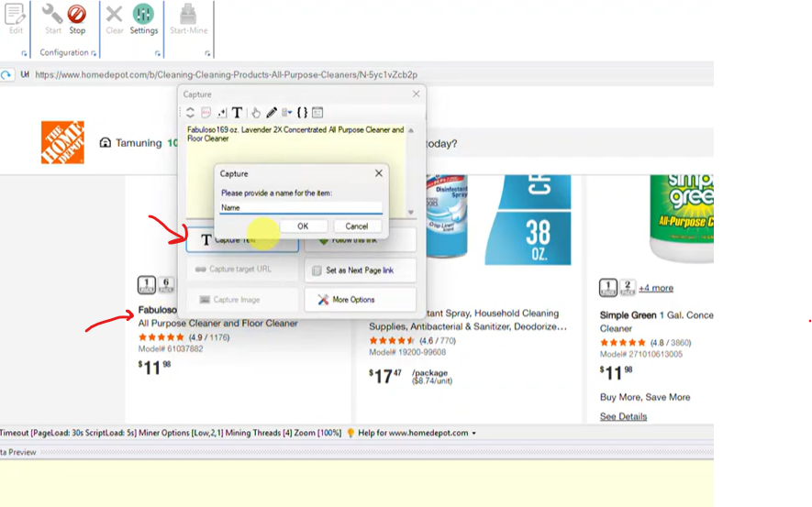This screenshot has height=507, width=812.
Task: Click the See Details link
Action: pyautogui.click(x=623, y=416)
